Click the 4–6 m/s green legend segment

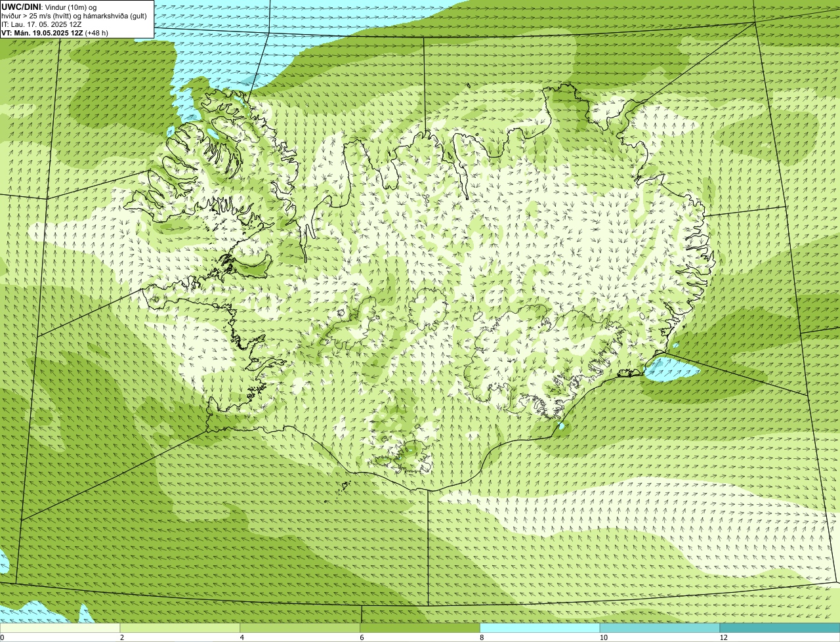tap(301, 628)
